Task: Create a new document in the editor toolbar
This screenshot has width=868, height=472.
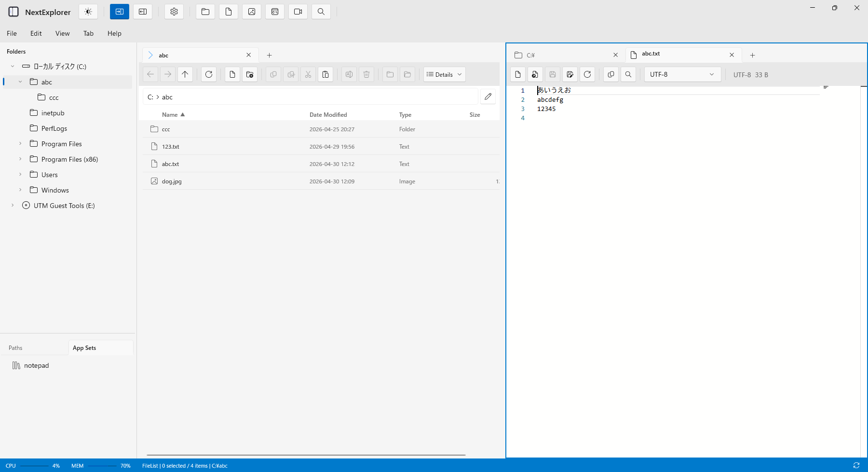Action: pyautogui.click(x=518, y=74)
